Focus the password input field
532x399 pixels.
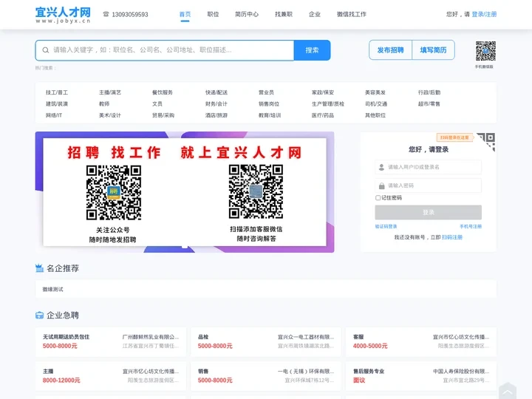click(428, 185)
